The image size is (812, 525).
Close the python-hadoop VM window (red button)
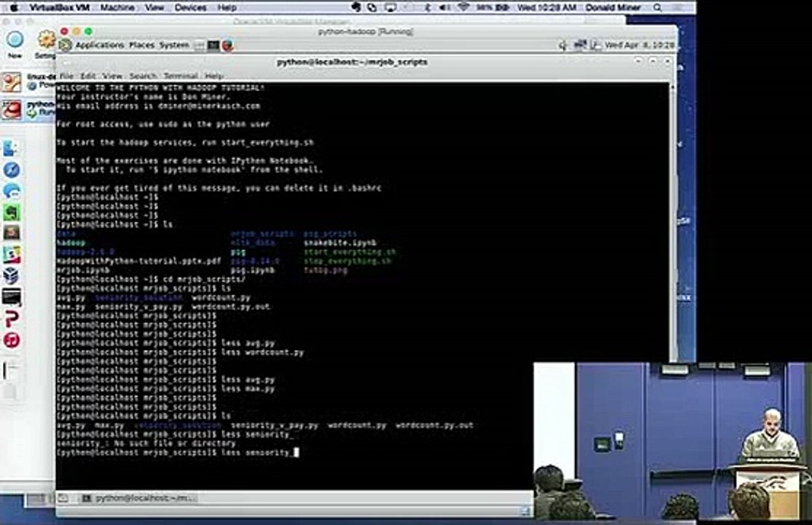point(64,31)
